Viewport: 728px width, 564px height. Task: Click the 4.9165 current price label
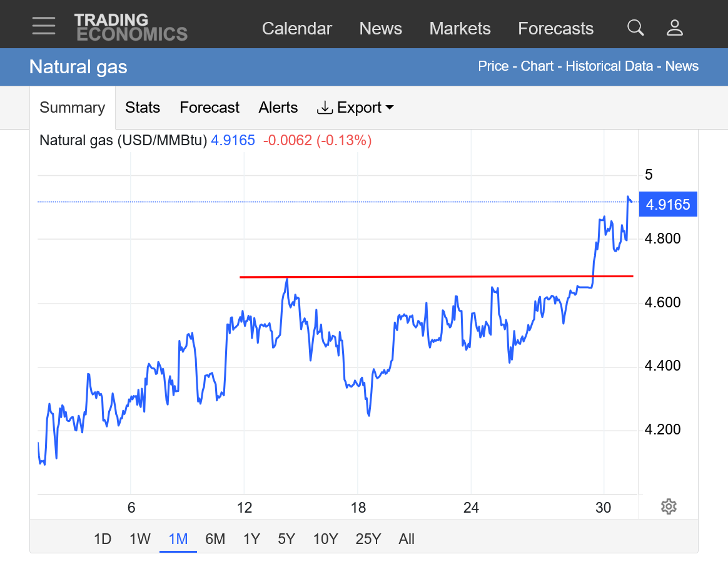[x=668, y=205]
